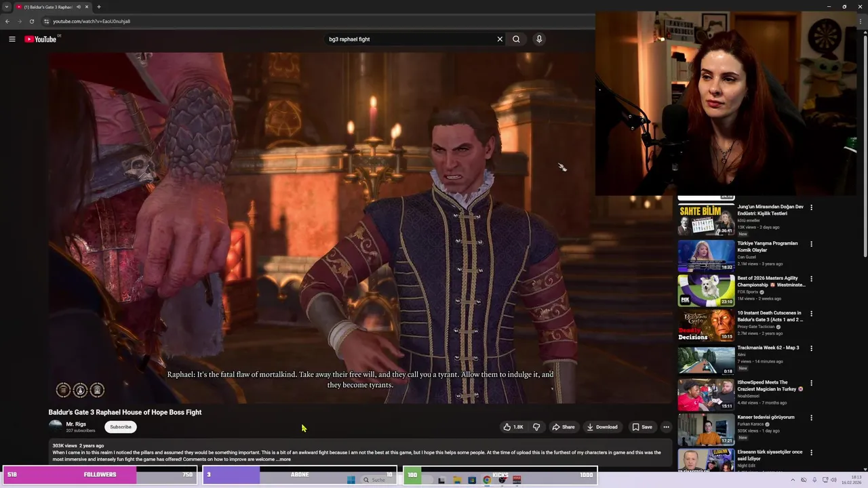This screenshot has height=488, width=868.
Task: Dislike the video with thumbs down
Action: (536, 427)
